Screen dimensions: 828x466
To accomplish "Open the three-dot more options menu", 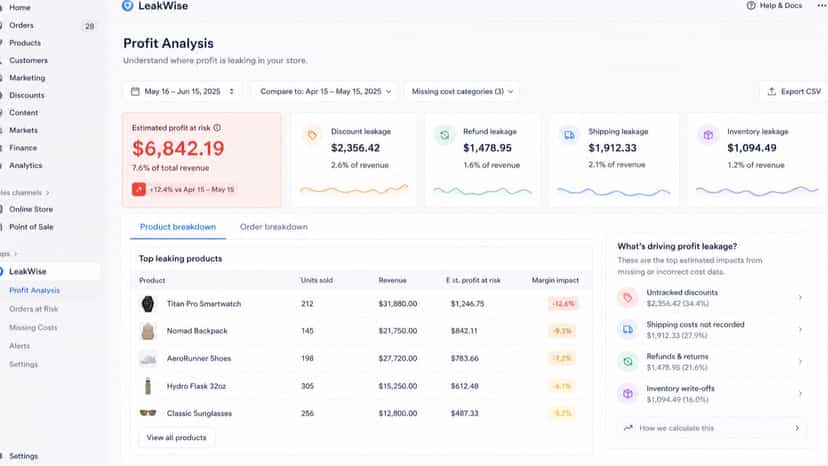I will (x=821, y=5).
